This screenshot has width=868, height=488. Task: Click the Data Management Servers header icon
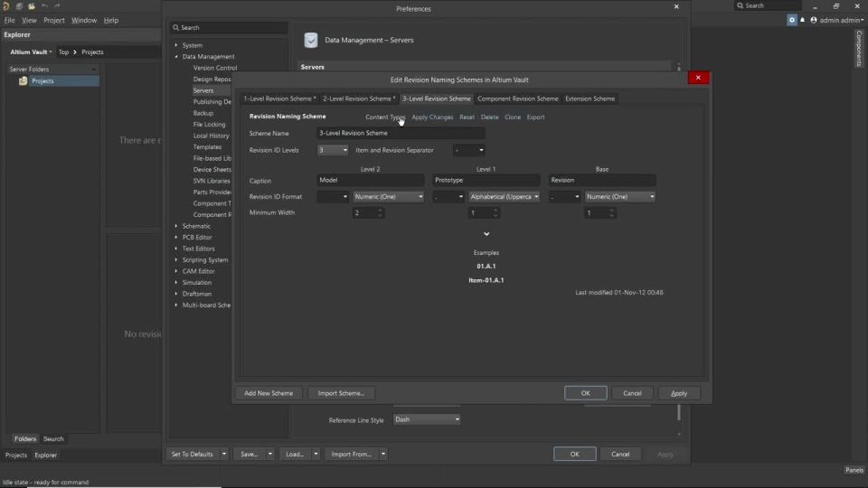pos(311,40)
